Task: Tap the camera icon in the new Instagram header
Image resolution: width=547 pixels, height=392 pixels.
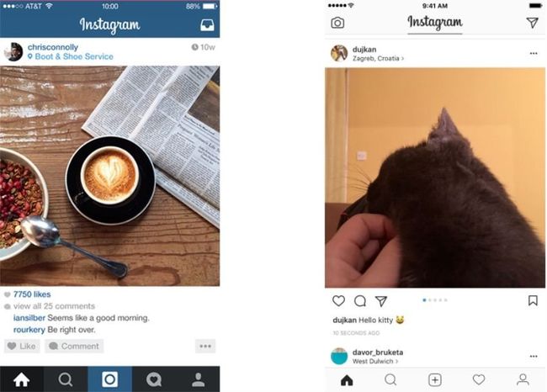Action: coord(337,23)
